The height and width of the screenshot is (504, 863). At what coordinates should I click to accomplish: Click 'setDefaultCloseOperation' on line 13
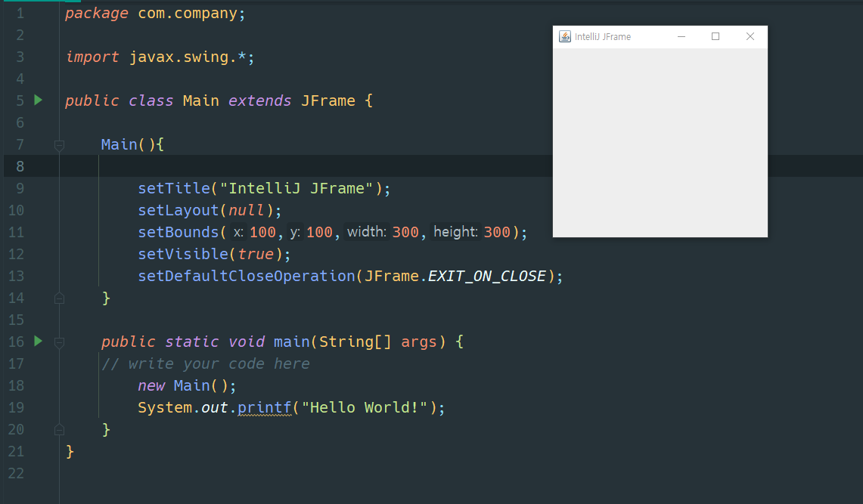[247, 276]
